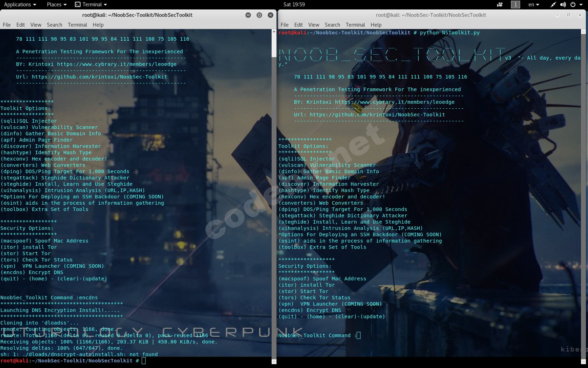
Task: Click "(stor) Start Tor" in left terminal
Action: [26, 253]
